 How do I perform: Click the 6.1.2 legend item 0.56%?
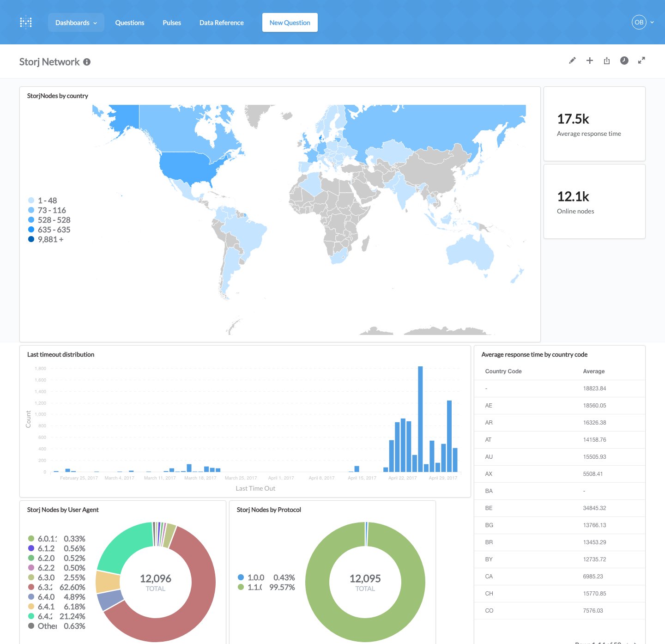click(57, 548)
